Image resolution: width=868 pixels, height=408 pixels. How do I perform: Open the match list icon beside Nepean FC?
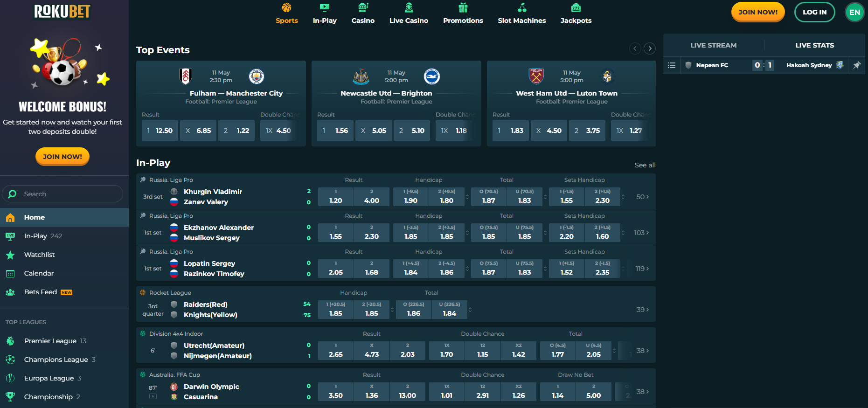[x=672, y=65]
